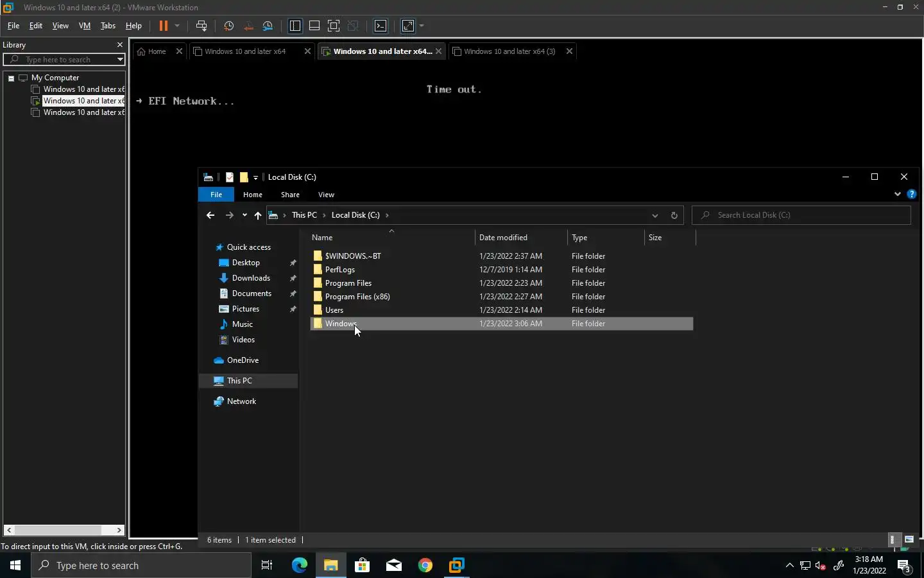Viewport: 924px width, 578px height.
Task: Open the Explorer File ribbon tab
Action: 216,195
